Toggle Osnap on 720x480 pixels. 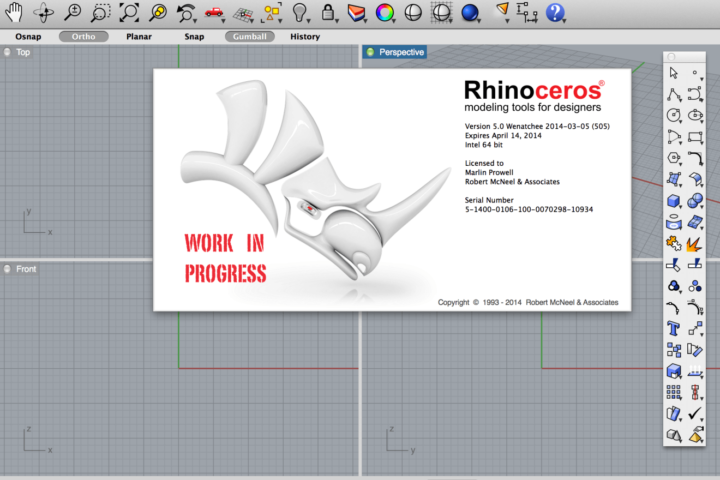(x=28, y=37)
